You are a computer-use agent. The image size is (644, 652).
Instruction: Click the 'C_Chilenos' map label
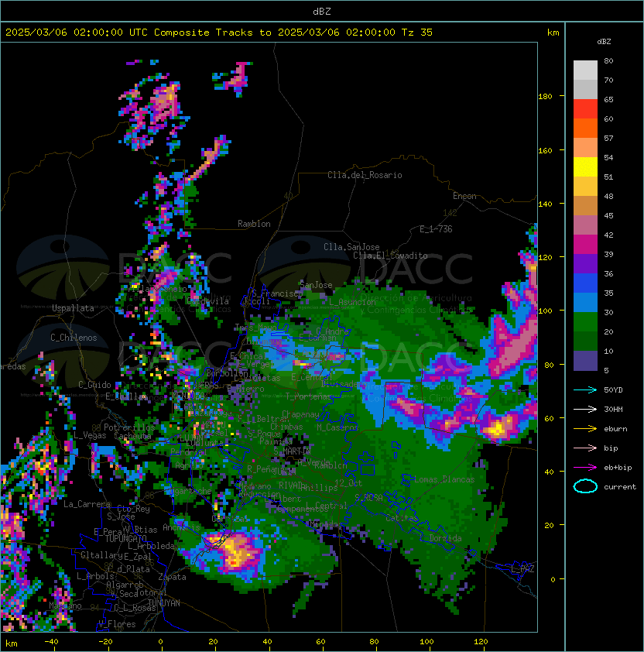pos(74,338)
